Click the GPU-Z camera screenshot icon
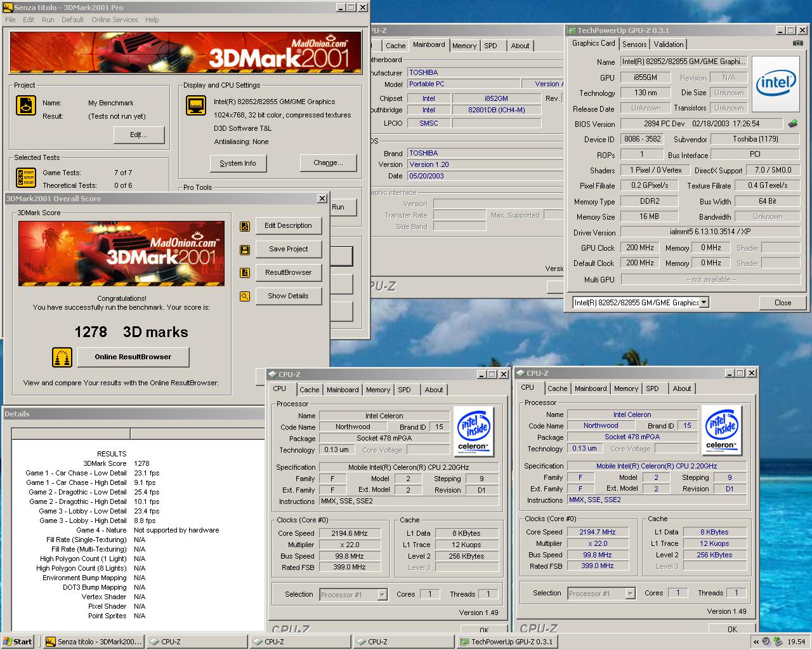 coord(797,43)
